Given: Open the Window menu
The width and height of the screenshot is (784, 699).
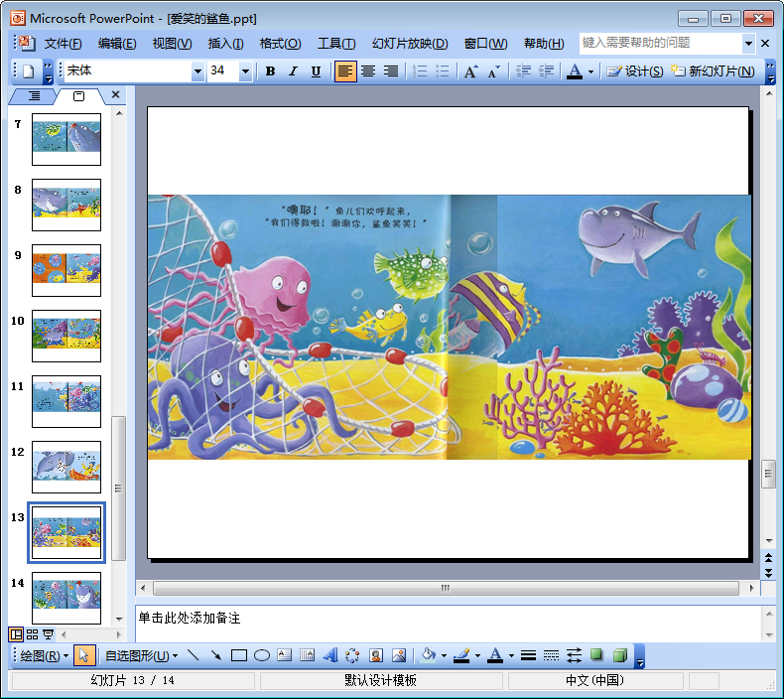Looking at the screenshot, I should [x=485, y=44].
